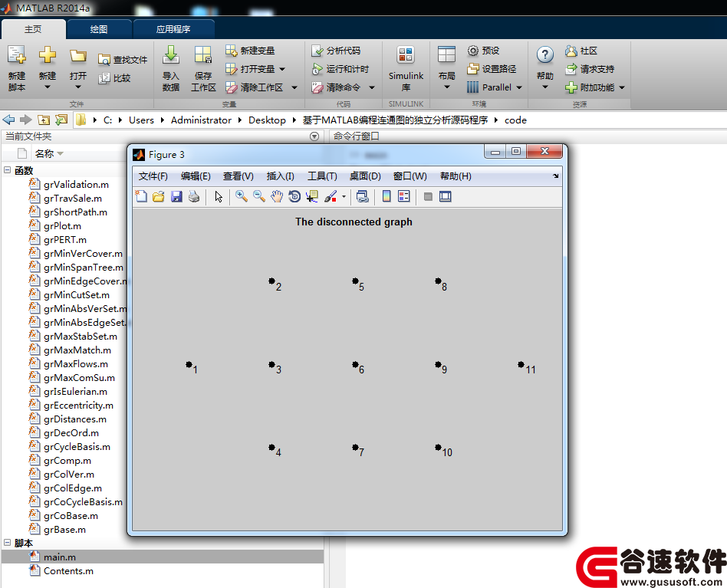Click Community (社区) icon
The height and width of the screenshot is (588, 727).
point(571,51)
